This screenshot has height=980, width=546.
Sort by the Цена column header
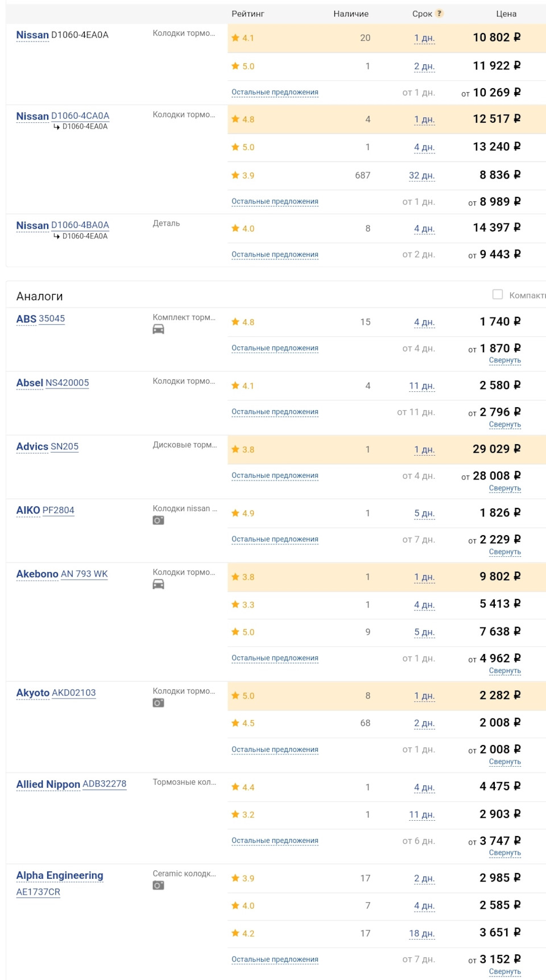(x=506, y=14)
